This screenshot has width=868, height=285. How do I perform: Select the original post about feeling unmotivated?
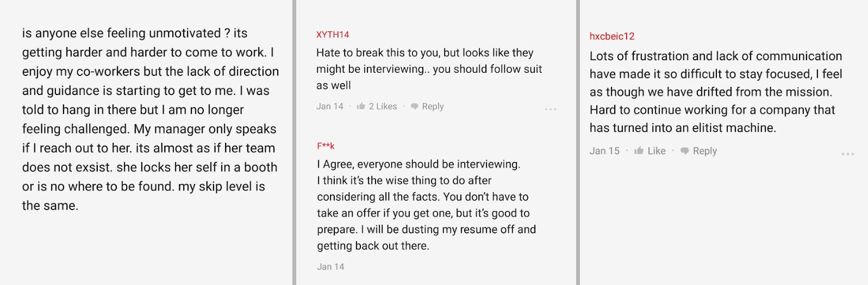pyautogui.click(x=150, y=119)
